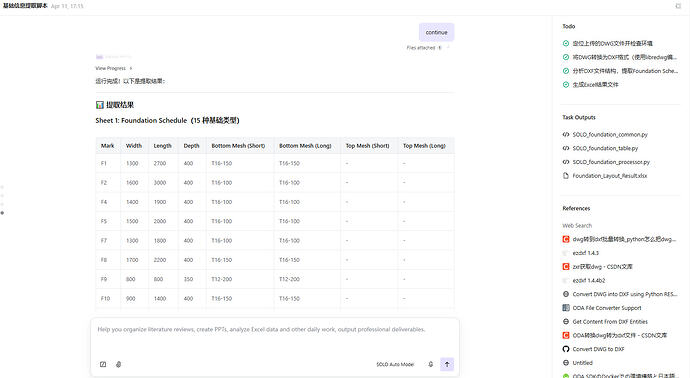Open Foundation_Layout_Result.xlsx output file
This screenshot has height=378, width=690.
click(609, 176)
